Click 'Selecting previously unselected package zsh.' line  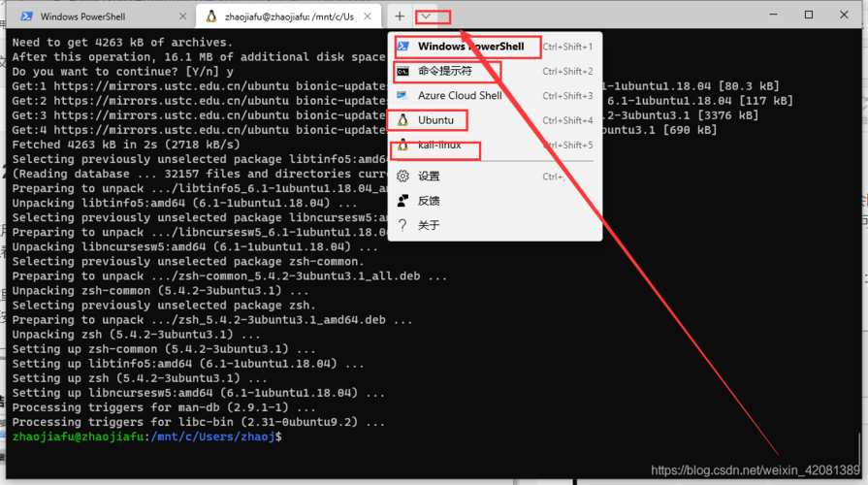point(164,305)
